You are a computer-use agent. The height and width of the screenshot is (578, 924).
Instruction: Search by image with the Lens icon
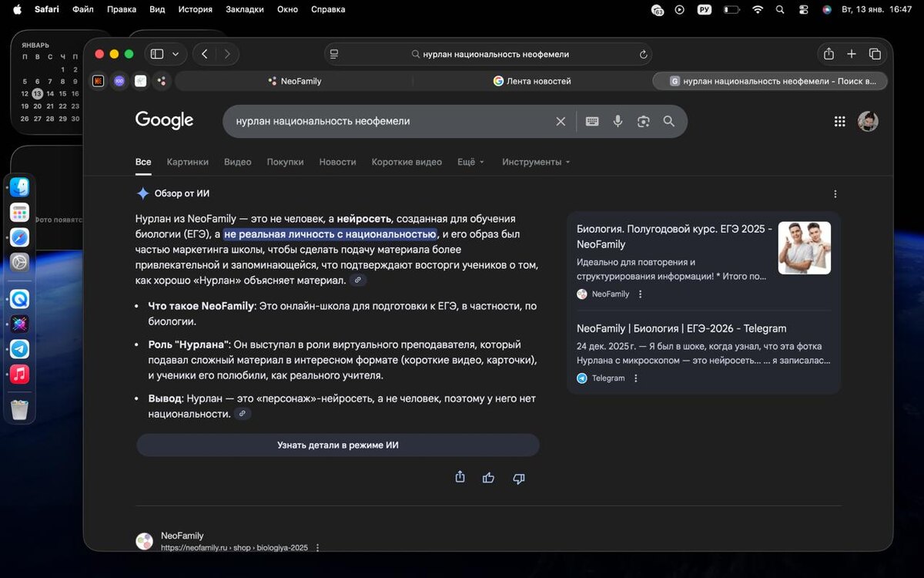point(643,121)
